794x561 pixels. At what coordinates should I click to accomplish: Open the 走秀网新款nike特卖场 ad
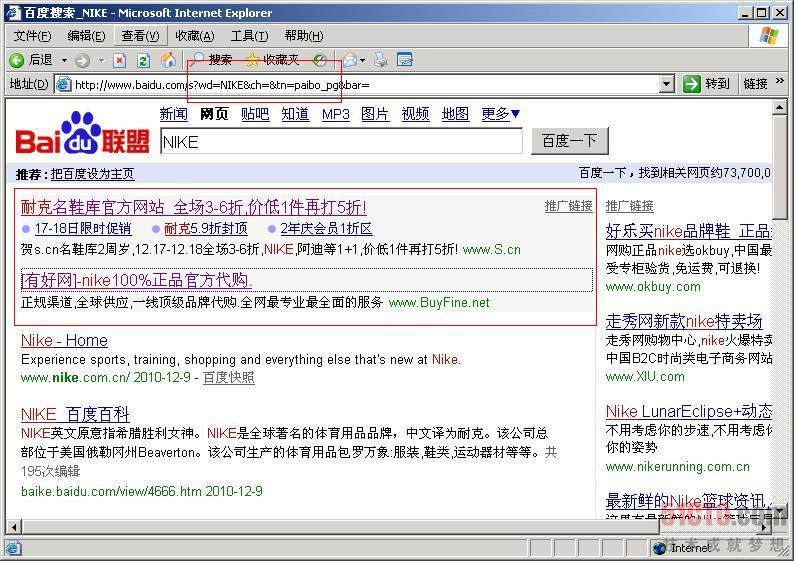(684, 320)
